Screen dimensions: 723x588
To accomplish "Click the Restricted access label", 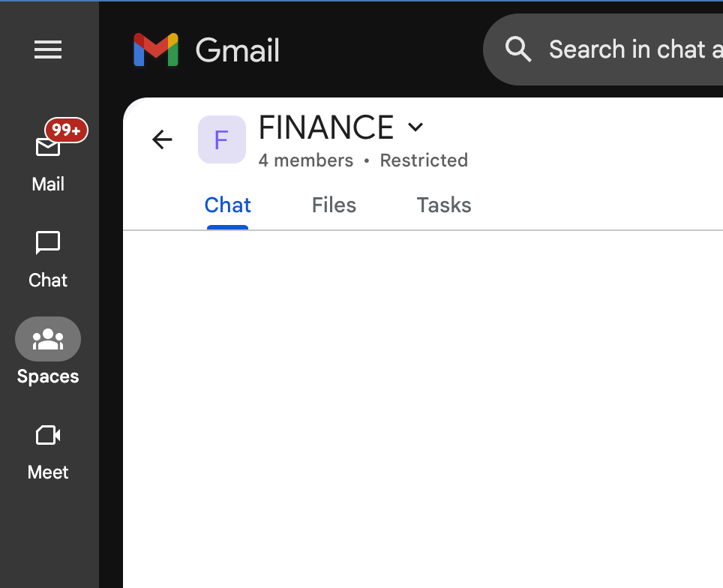I will (x=424, y=160).
